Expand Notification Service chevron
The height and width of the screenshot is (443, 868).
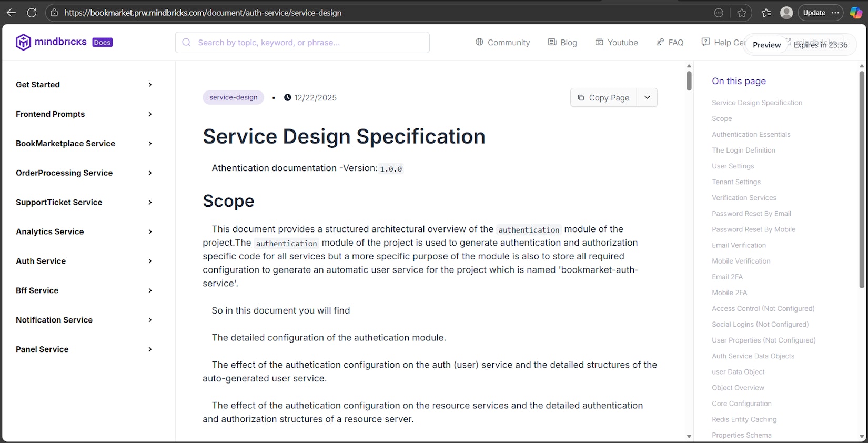coord(150,320)
